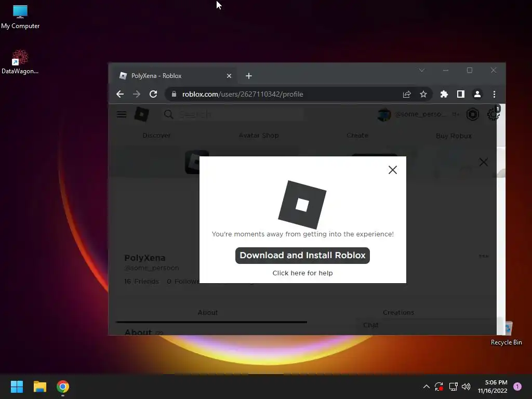Image resolution: width=532 pixels, height=399 pixels.
Task: Open Roblox hamburger navigation menu
Action: click(122, 114)
